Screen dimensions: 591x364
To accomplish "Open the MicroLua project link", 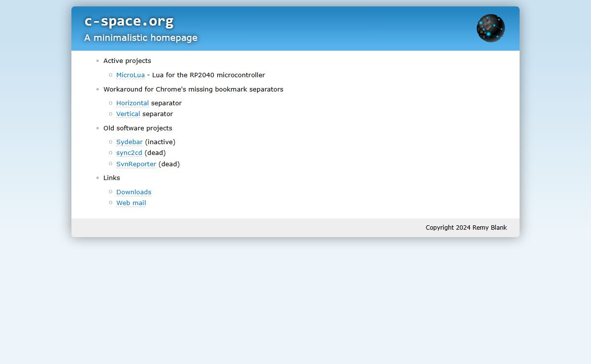I will point(131,75).
